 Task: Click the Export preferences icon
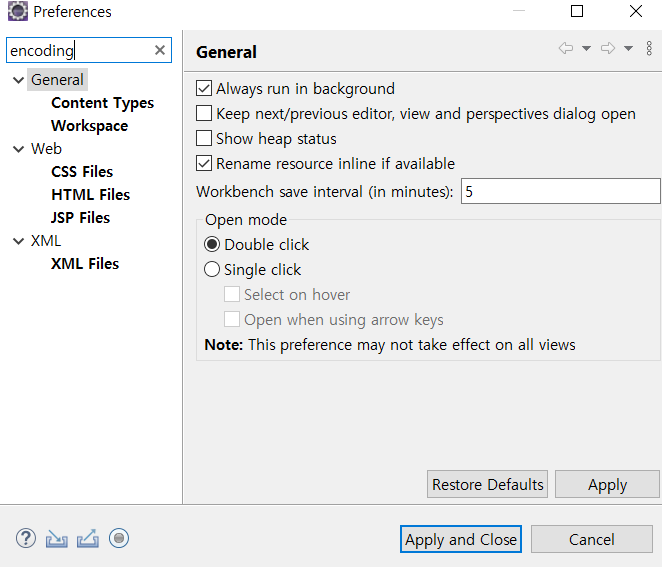pos(88,538)
